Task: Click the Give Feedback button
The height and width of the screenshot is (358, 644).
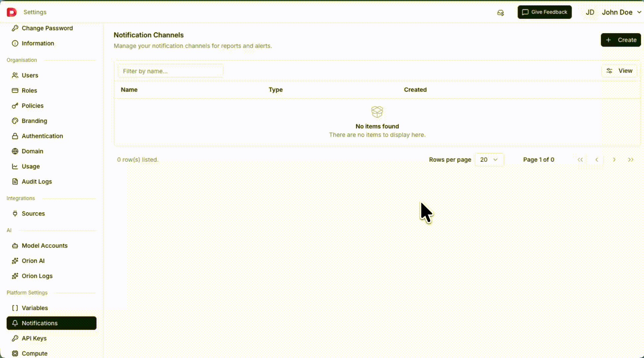Action: pos(545,12)
